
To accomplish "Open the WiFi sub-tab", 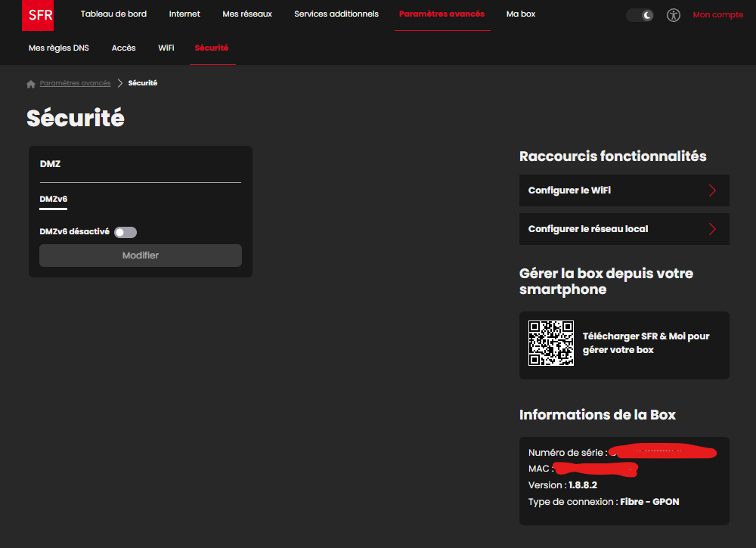I will 166,48.
